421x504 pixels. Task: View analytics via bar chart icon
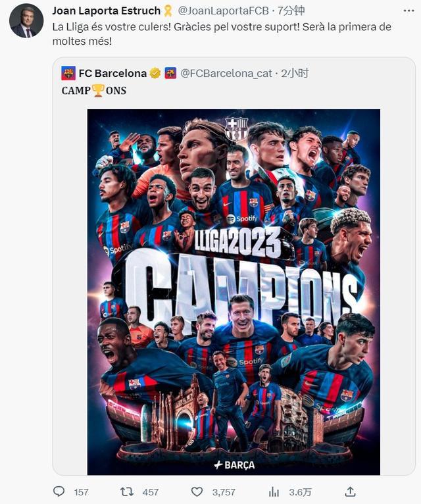pyautogui.click(x=274, y=491)
